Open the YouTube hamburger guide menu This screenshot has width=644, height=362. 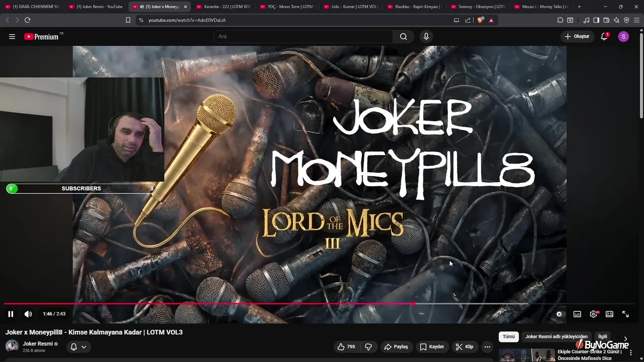12,36
